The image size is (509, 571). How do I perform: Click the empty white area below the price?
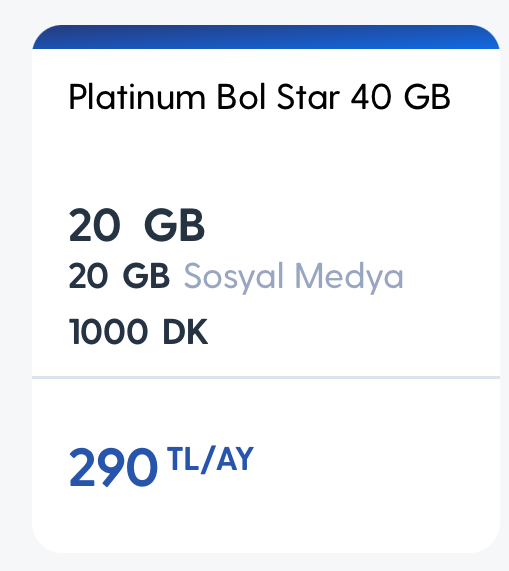pos(266,521)
